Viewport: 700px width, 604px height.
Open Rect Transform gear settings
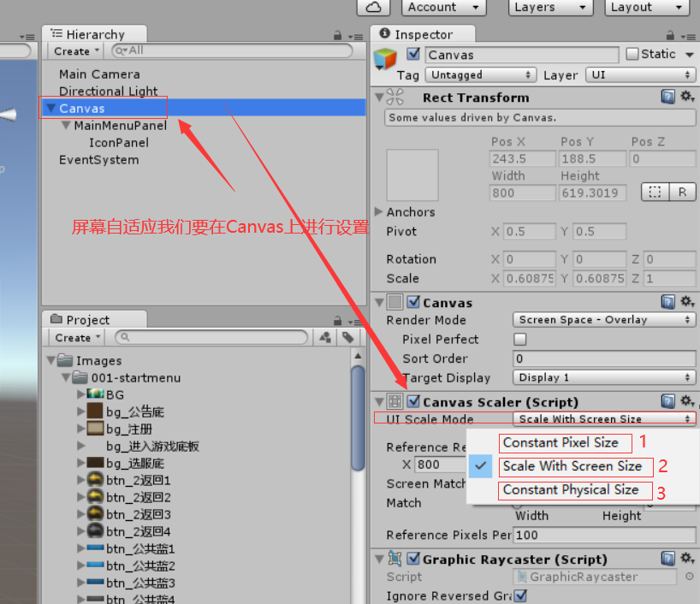(x=687, y=96)
